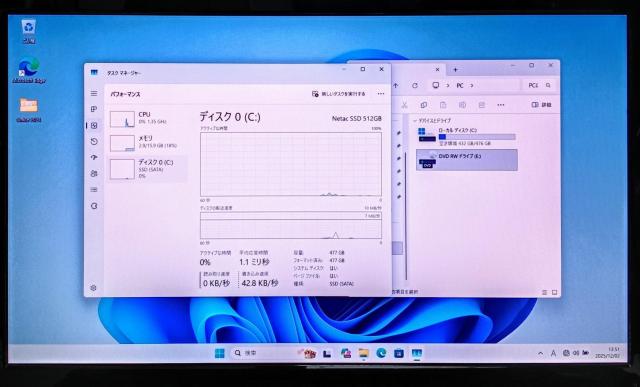This screenshot has width=640, height=387.
Task: Open the Recycle Bin desktop icon
Action: [x=29, y=31]
